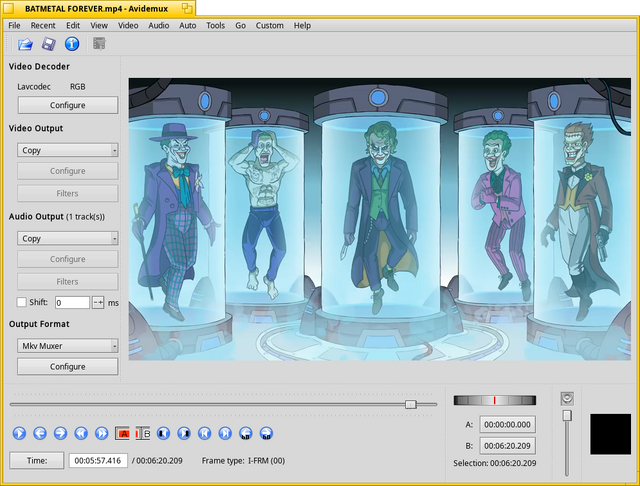This screenshot has width=640, height=486.
Task: Open the Edit menu
Action: tap(73, 25)
